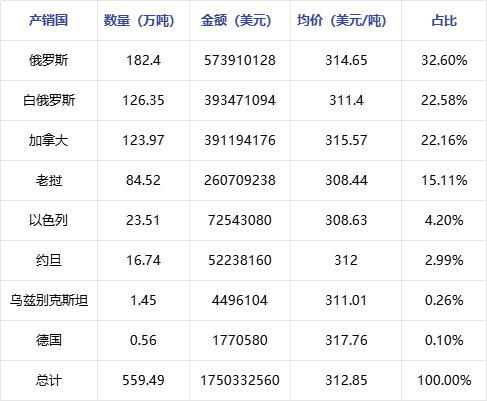Click average price 317.76
The image size is (487, 401).
coord(346,340)
